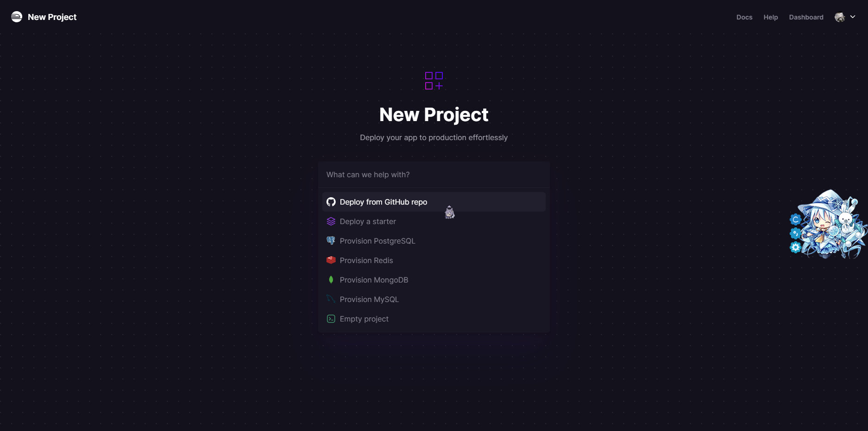Click the MySQL dolphin icon

point(331,299)
